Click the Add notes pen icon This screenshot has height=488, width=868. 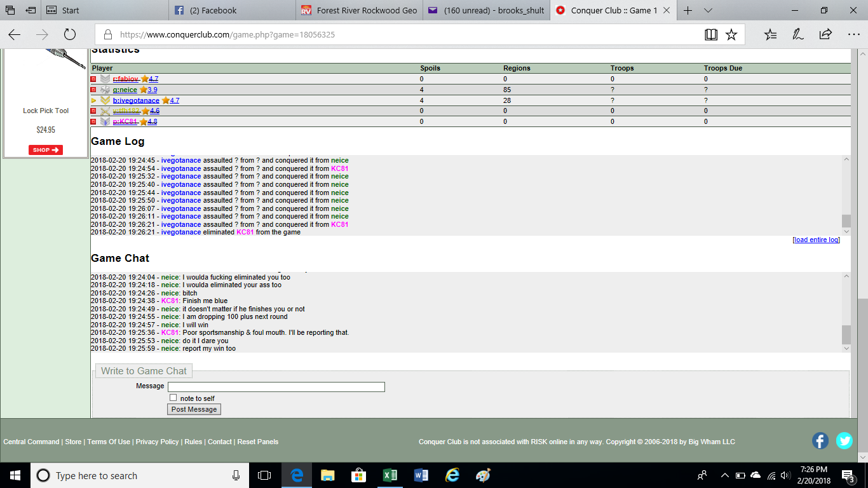coord(798,34)
